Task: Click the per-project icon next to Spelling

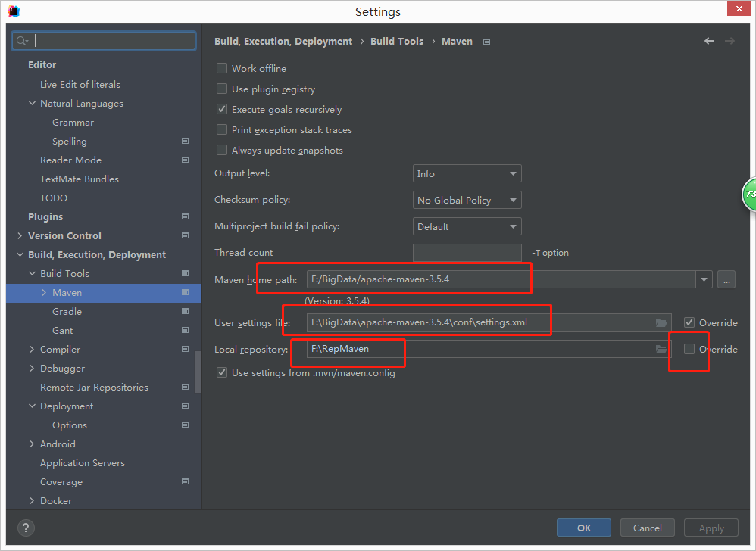Action: (185, 141)
